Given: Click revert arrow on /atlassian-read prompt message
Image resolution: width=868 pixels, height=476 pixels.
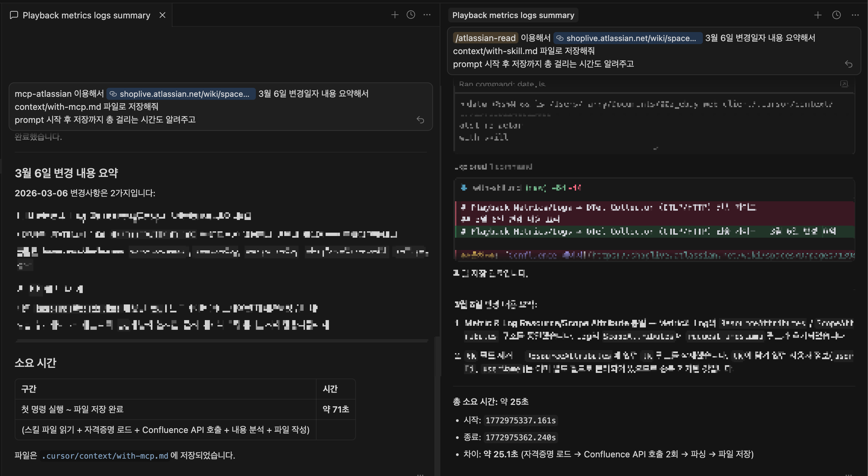Looking at the screenshot, I should (848, 64).
